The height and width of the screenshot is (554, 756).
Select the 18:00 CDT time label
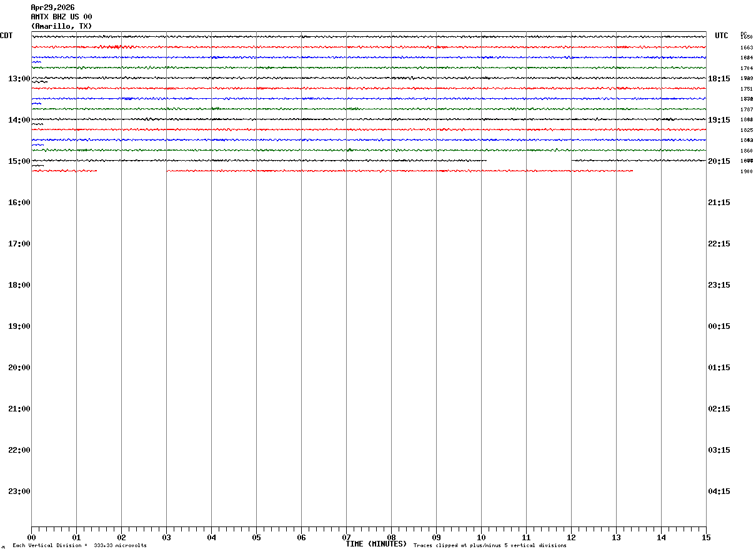pyautogui.click(x=19, y=285)
